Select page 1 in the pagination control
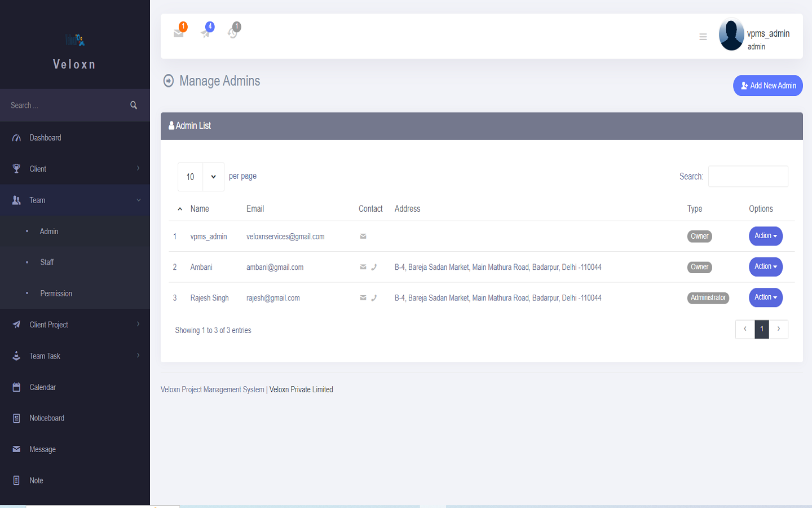 762,329
